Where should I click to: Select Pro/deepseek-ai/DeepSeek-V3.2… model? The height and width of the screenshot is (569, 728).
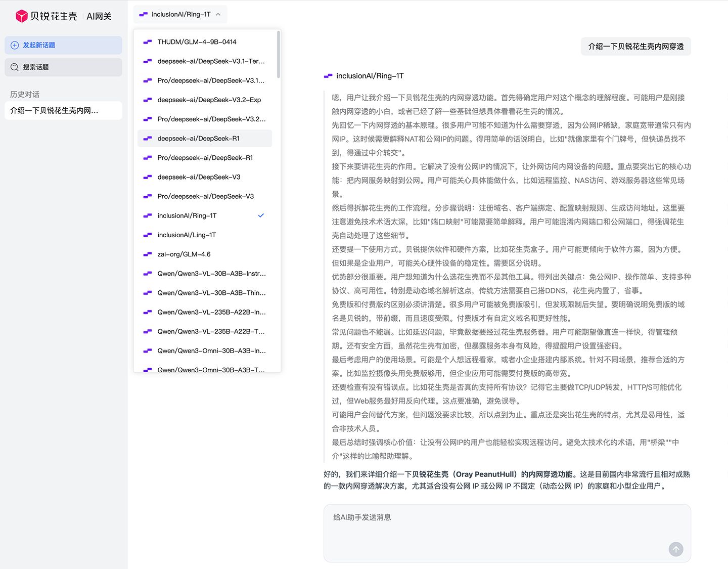pyautogui.click(x=205, y=119)
